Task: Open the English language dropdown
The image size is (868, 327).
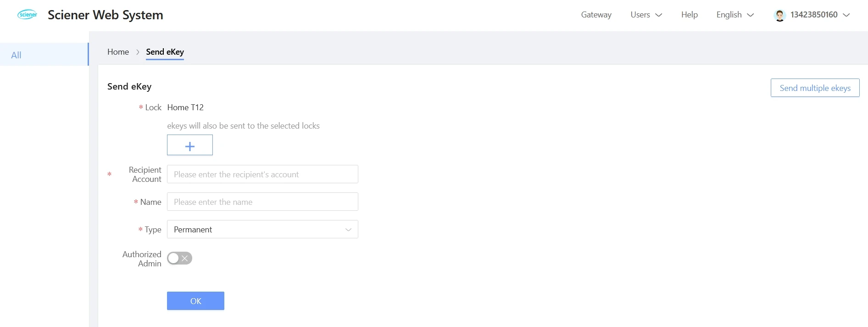Action: (x=735, y=15)
